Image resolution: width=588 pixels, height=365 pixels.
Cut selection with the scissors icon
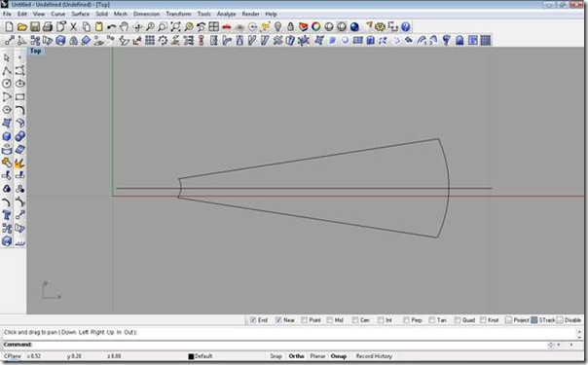click(74, 26)
